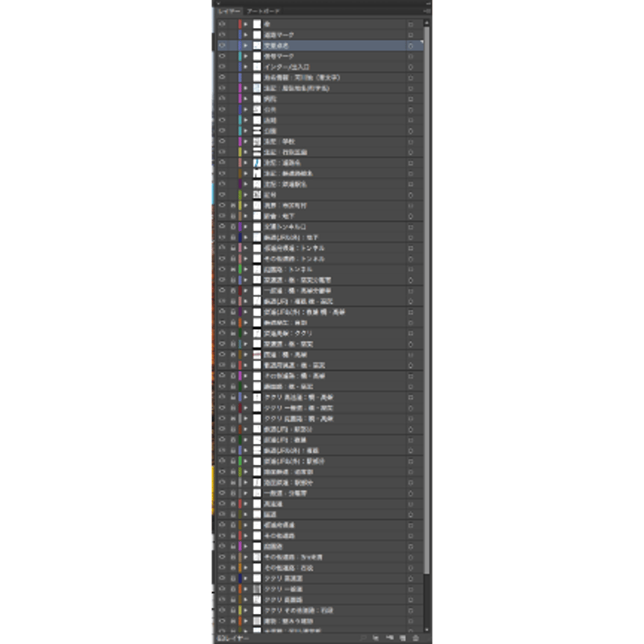The height and width of the screenshot is (644, 644).
Task: Expand the selected highlighted layer's triangle
Action: click(x=246, y=45)
